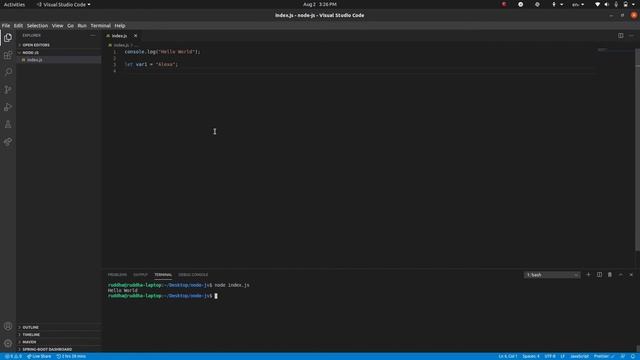640x360 pixels.
Task: Click notifications bell in status bar
Action: (633, 356)
